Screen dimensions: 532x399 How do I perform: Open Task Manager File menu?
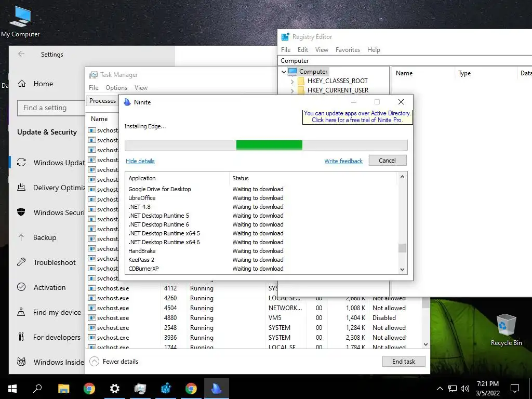point(94,87)
